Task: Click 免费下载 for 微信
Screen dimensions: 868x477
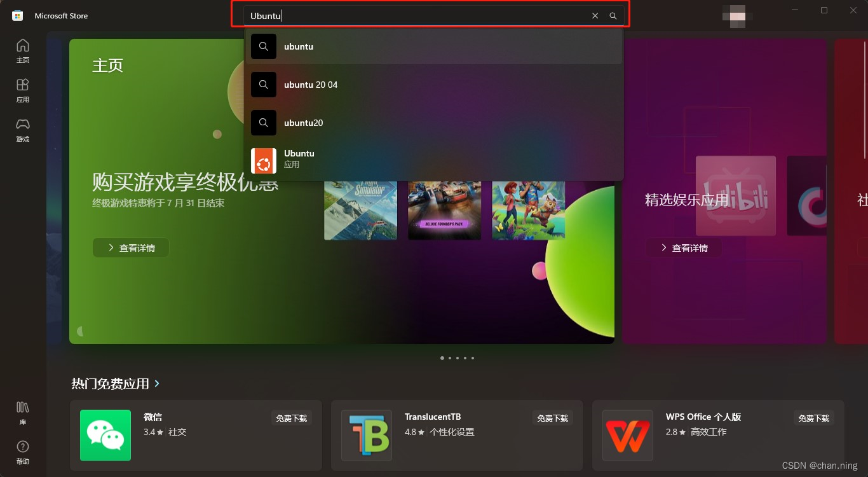Action: [291, 418]
